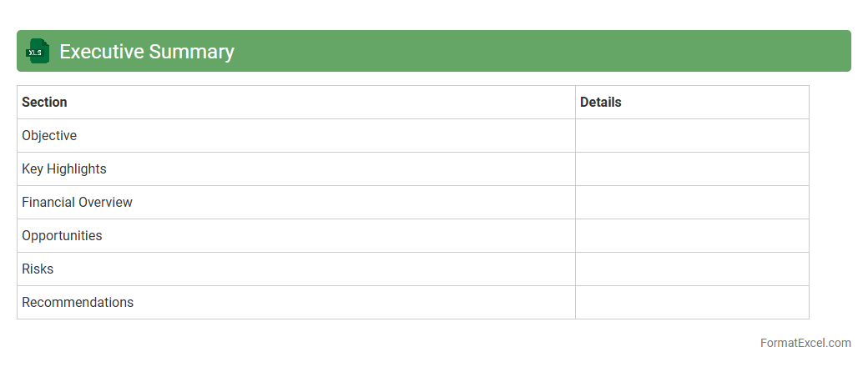Click the Details cell for Financial Overview
This screenshot has width=868, height=367.
(692, 203)
